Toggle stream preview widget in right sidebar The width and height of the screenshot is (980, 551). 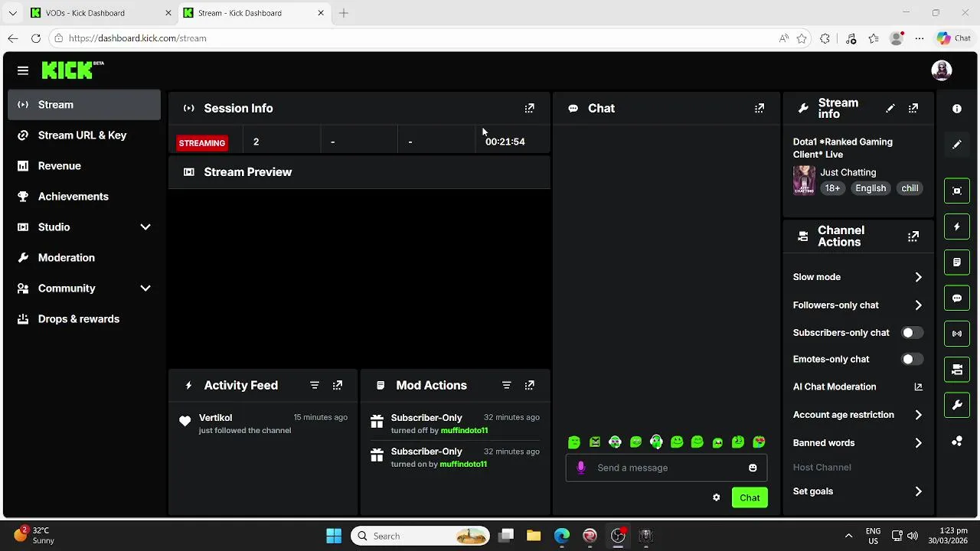pos(956,191)
